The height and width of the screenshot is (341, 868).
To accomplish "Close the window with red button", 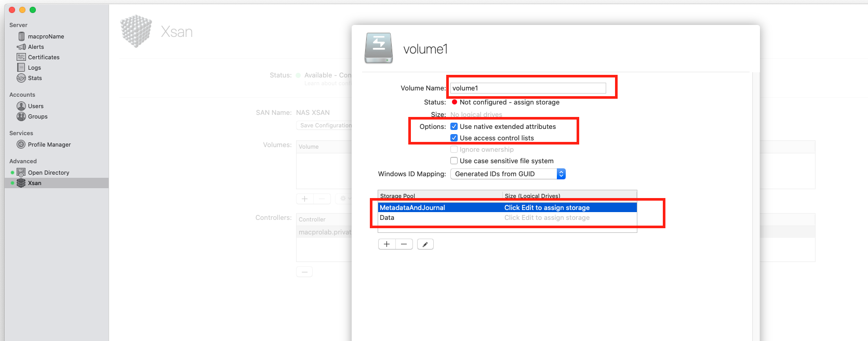I will [x=12, y=10].
